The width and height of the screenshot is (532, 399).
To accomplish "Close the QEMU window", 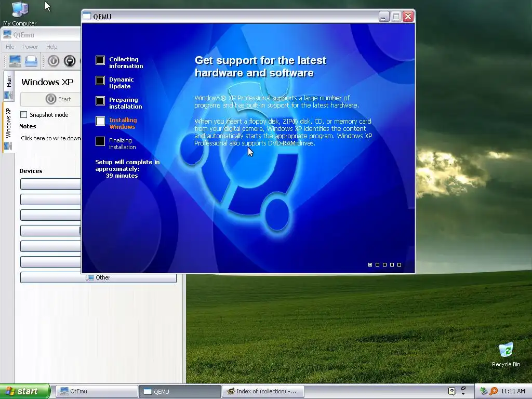I will tap(408, 16).
